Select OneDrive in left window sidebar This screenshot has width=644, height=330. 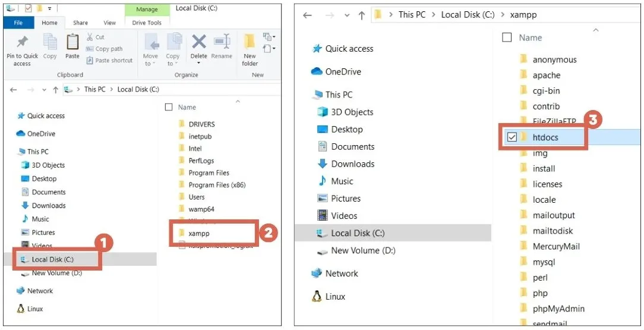tap(36, 134)
